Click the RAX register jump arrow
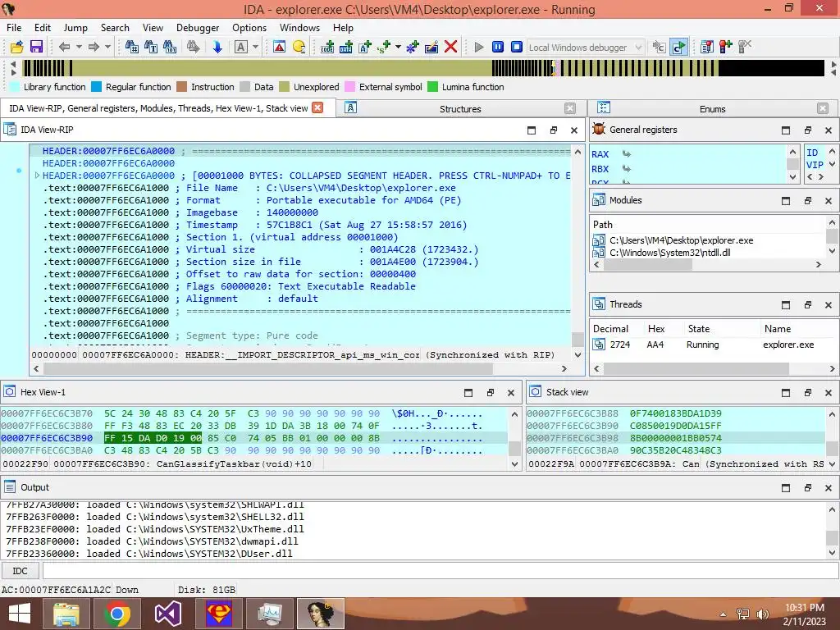This screenshot has width=840, height=630. [x=626, y=154]
